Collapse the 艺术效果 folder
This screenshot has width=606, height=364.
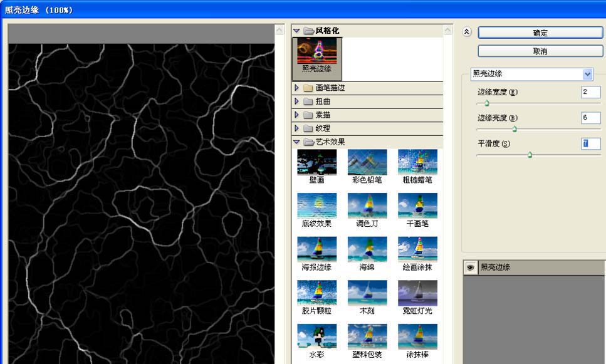click(x=297, y=142)
